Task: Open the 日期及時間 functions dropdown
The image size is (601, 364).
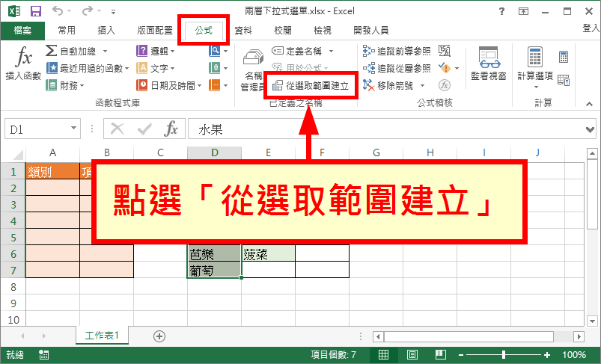Action: point(169,85)
